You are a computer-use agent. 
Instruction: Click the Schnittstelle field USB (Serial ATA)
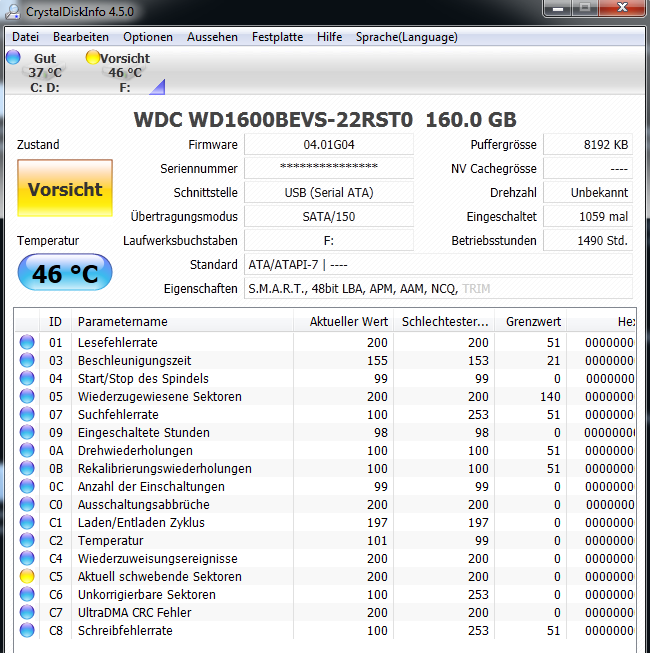coord(329,192)
